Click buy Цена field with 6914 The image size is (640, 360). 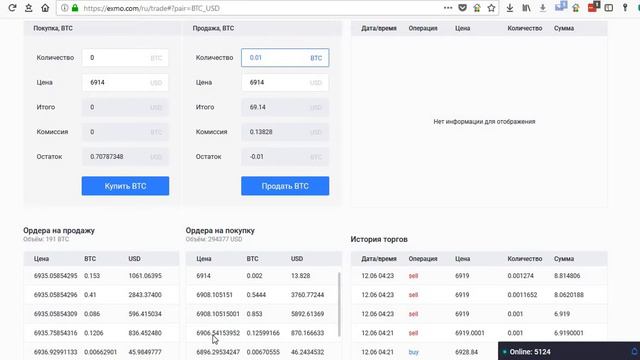[125, 82]
